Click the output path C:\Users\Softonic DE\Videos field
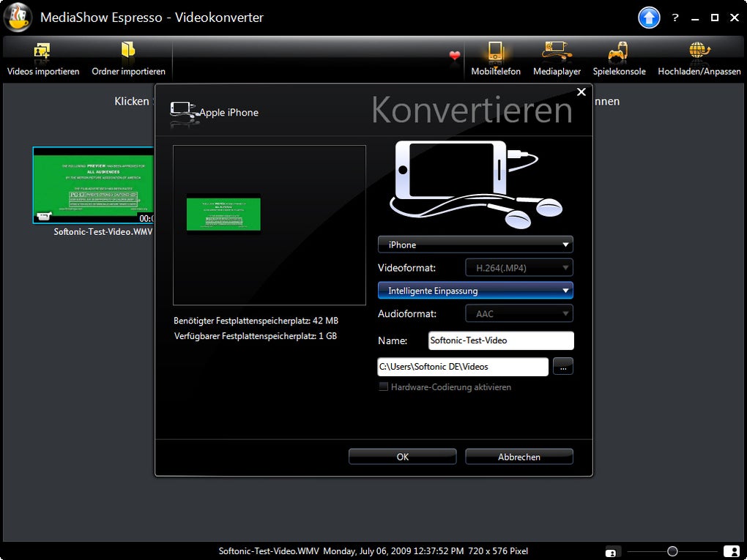747x560 pixels. tap(463, 367)
